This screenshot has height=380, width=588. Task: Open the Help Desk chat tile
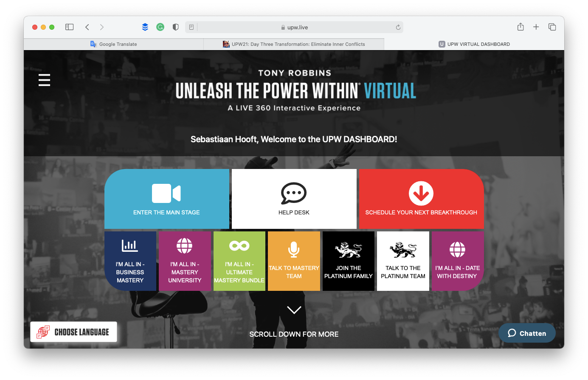click(x=294, y=199)
